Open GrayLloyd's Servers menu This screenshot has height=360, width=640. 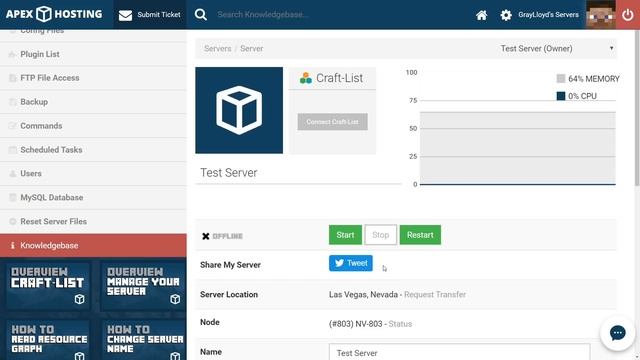[548, 15]
